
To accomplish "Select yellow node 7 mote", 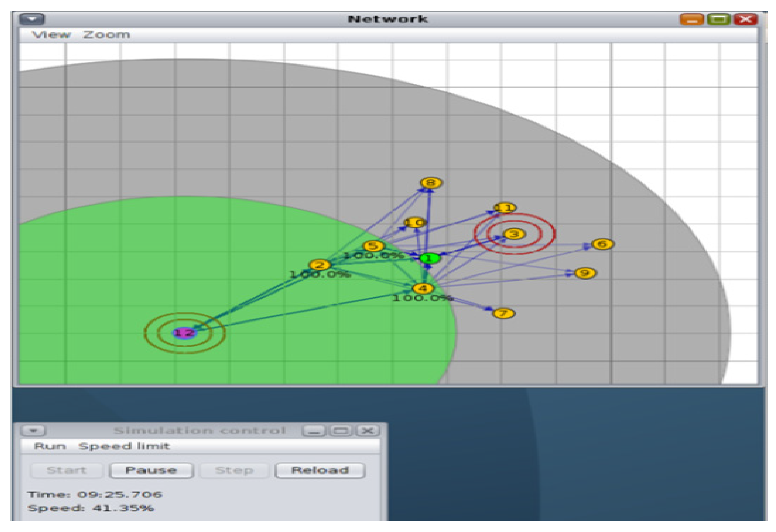I will pos(504,313).
